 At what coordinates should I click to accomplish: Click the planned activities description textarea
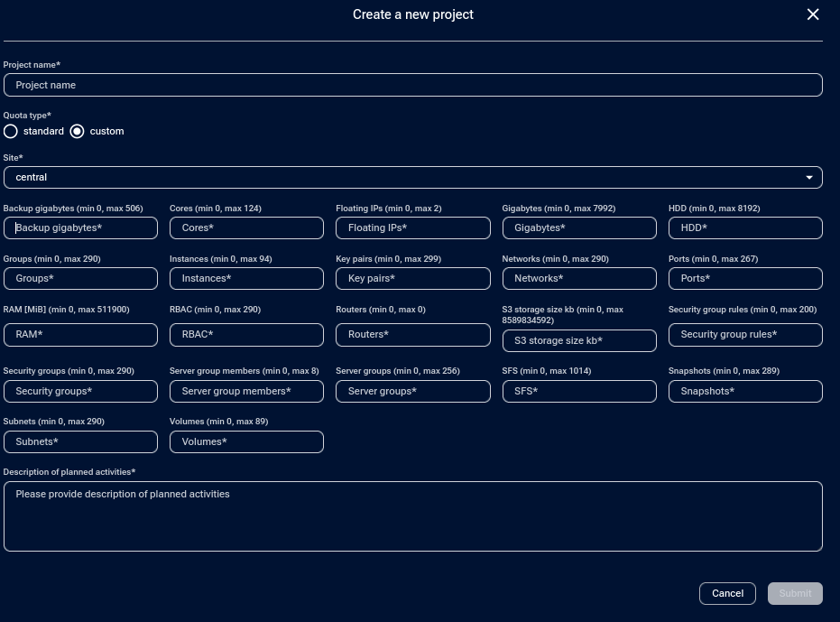tap(412, 516)
